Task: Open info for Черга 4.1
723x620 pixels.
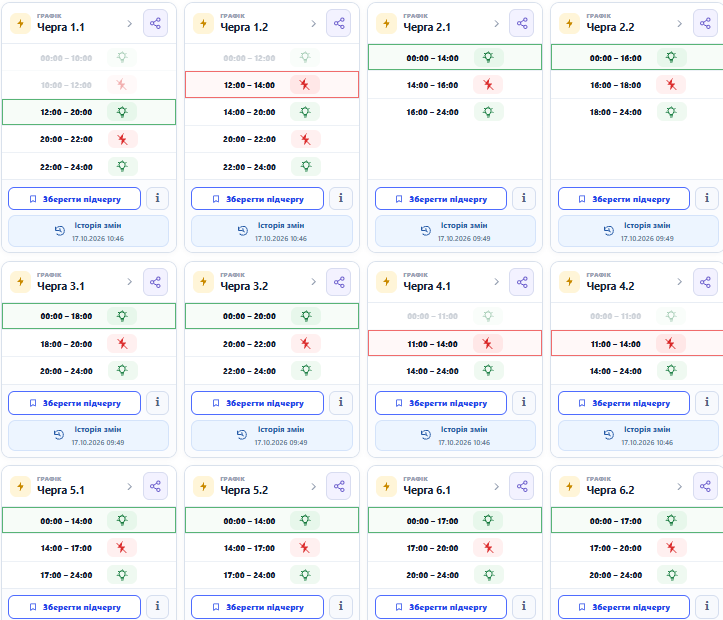Action: pos(524,403)
